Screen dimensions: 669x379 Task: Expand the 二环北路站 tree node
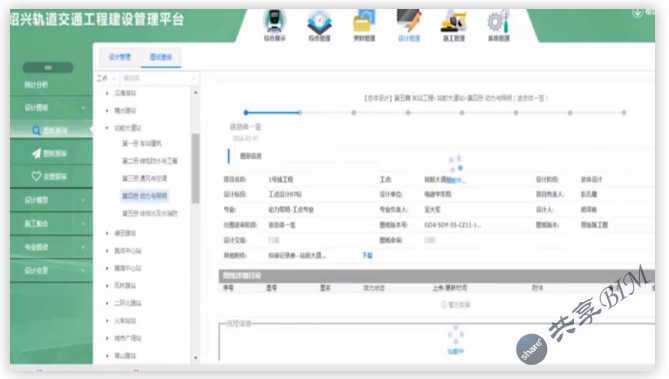[107, 303]
